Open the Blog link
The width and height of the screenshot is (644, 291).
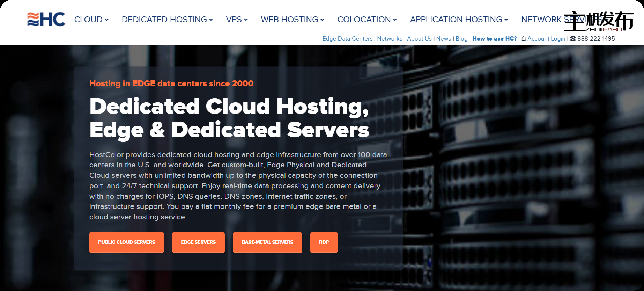(x=461, y=39)
